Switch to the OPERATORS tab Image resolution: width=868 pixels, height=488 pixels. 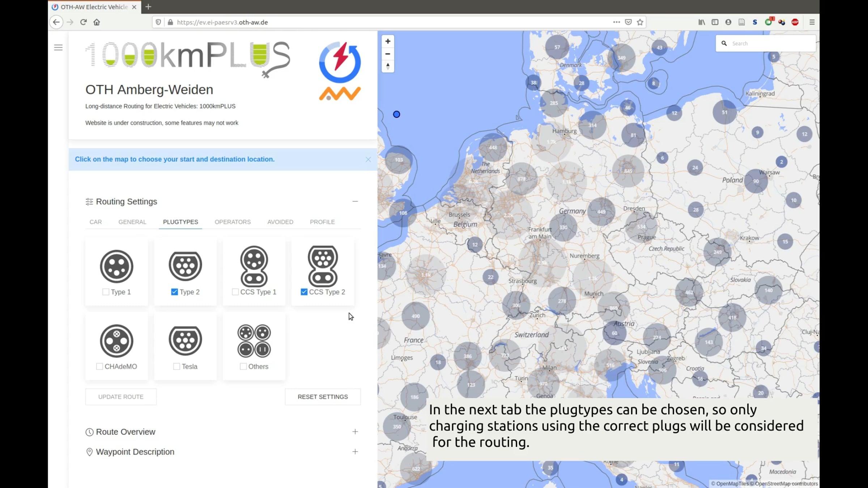[233, 222]
